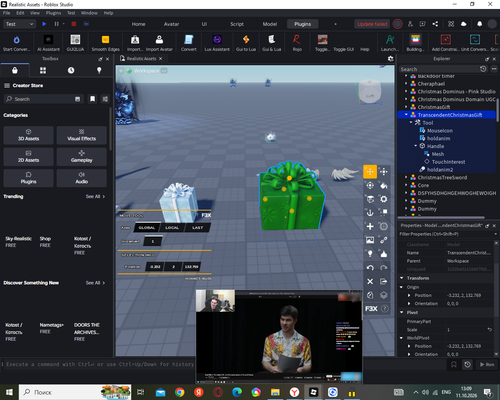Screen dimensions: 500x400
Task: Start the Play test button
Action: [x=44, y=24]
